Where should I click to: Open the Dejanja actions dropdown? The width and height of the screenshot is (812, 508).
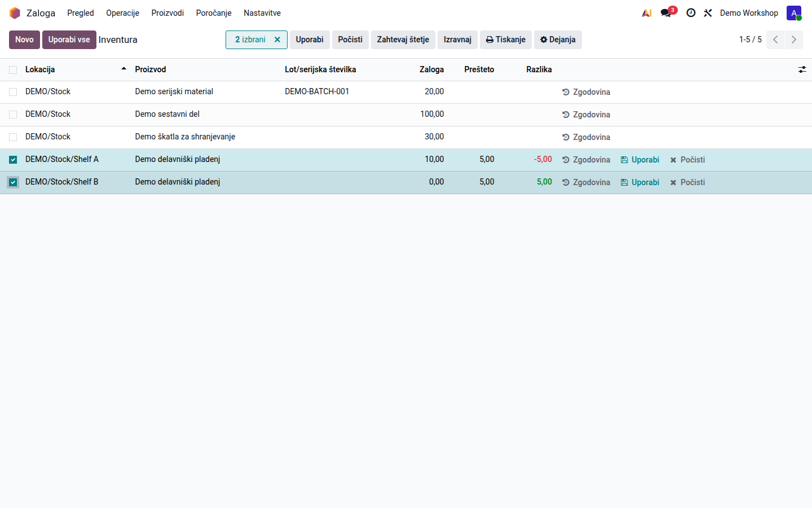[x=558, y=40]
